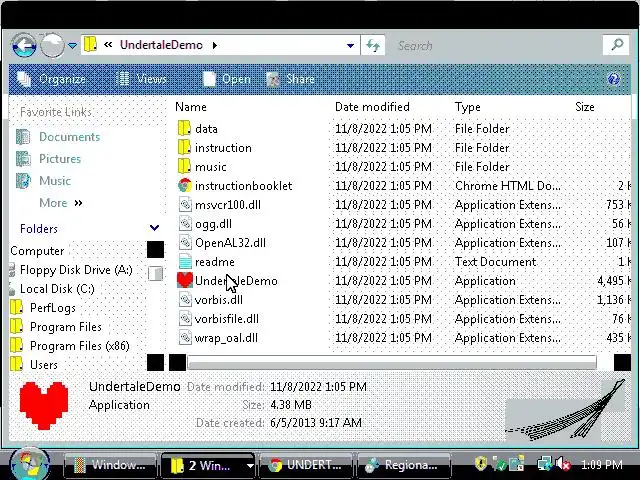
Task: Click the 4.38 MB size value
Action: pos(291,405)
